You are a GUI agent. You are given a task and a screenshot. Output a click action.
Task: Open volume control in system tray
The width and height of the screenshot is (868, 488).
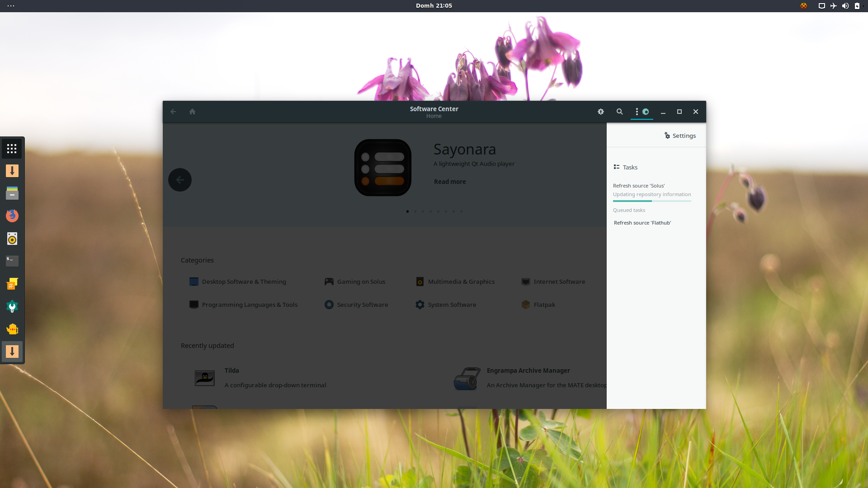(845, 6)
